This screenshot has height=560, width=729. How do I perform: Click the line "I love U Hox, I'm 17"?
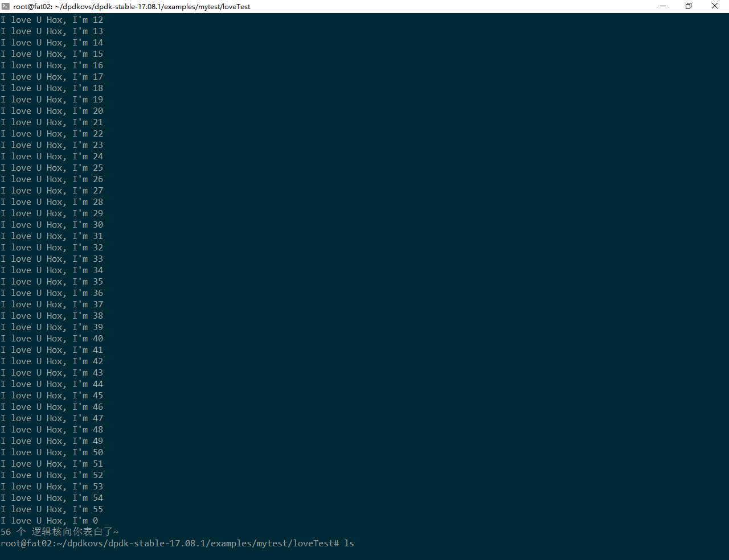[52, 77]
